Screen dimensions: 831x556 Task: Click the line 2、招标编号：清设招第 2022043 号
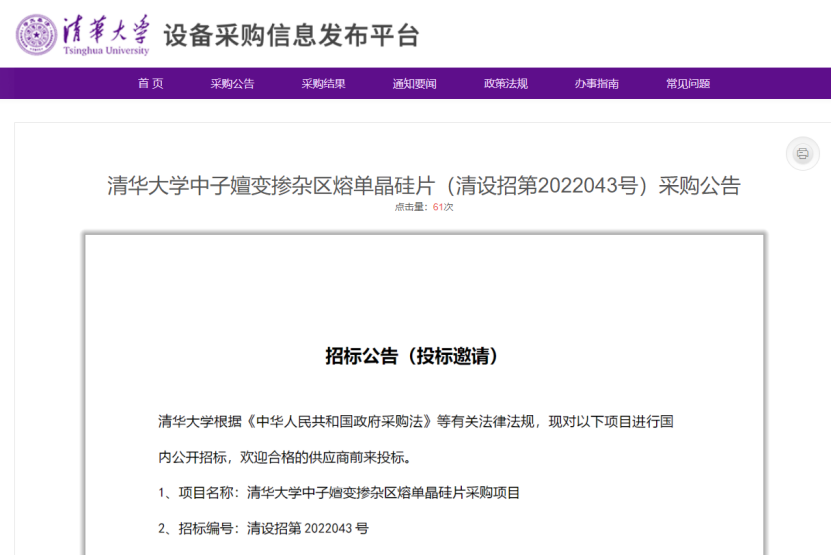coord(263,528)
